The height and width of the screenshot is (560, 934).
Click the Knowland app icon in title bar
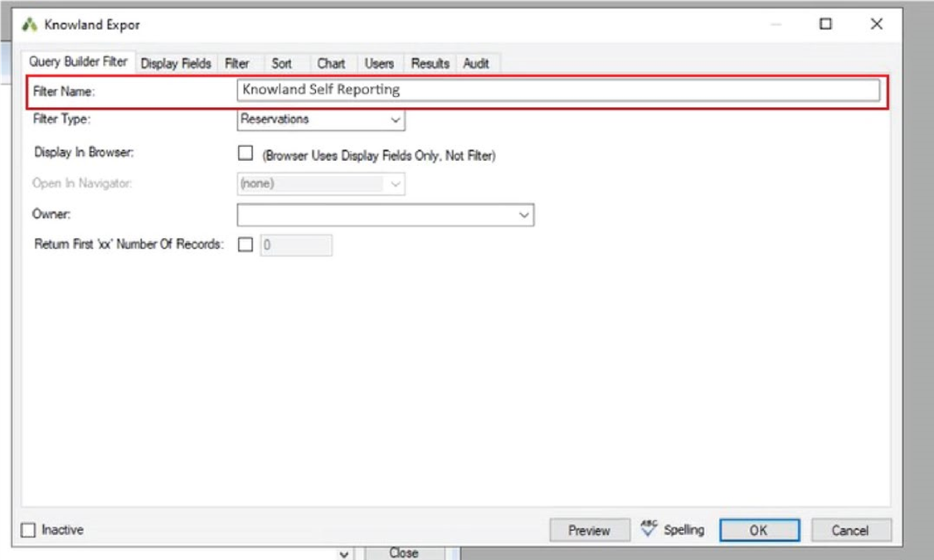point(29,24)
